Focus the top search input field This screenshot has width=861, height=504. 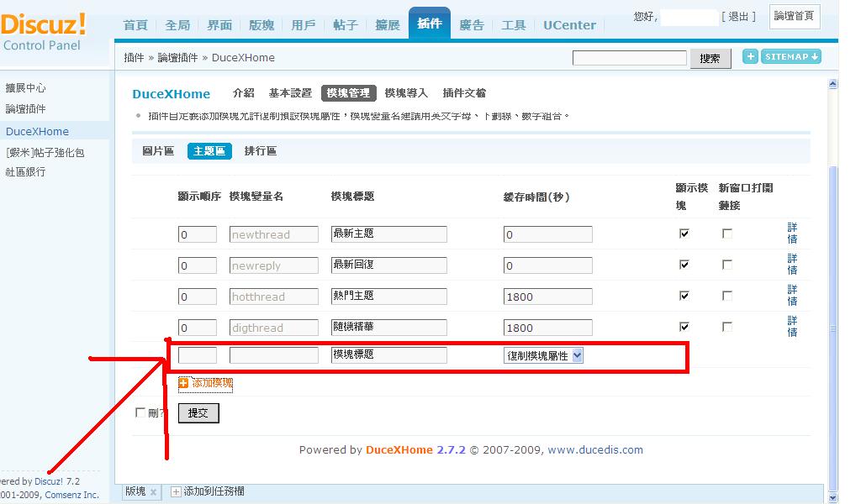[x=629, y=58]
